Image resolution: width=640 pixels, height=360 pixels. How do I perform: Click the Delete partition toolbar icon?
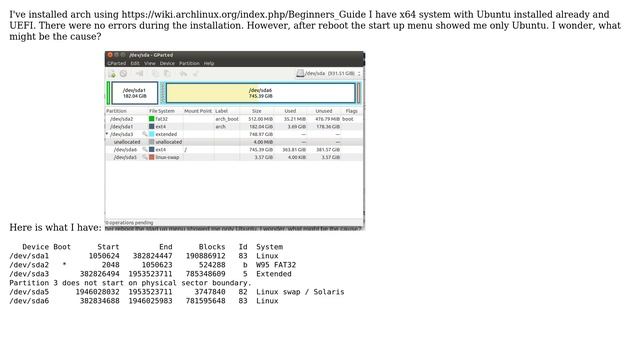coord(123,73)
